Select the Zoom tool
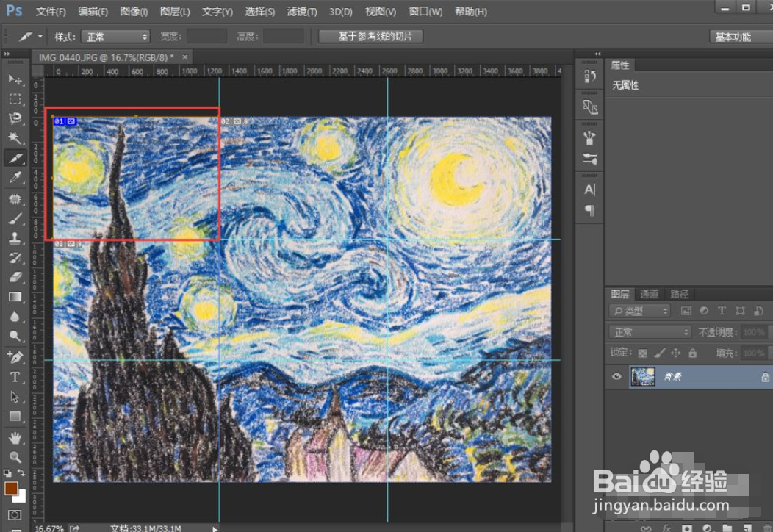 click(15, 457)
